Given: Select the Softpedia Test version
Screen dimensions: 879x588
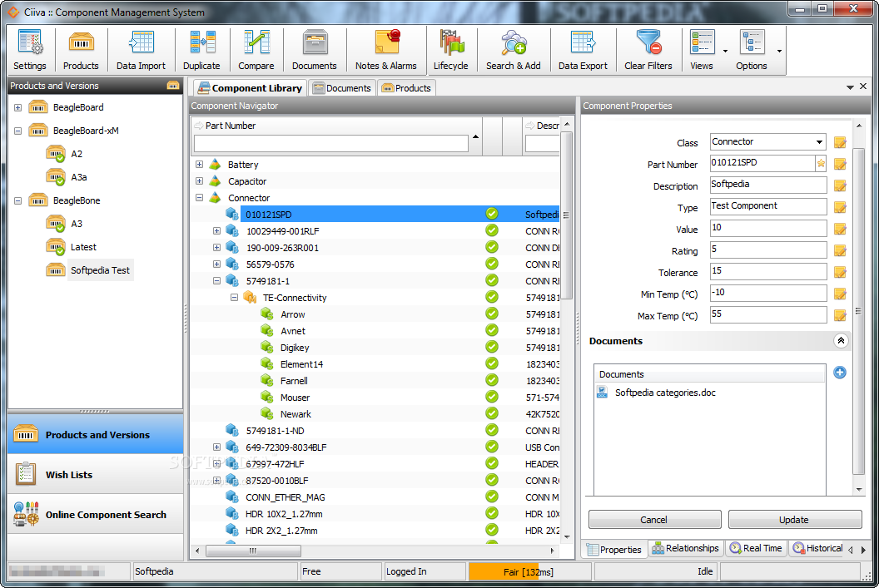Looking at the screenshot, I should (x=100, y=270).
